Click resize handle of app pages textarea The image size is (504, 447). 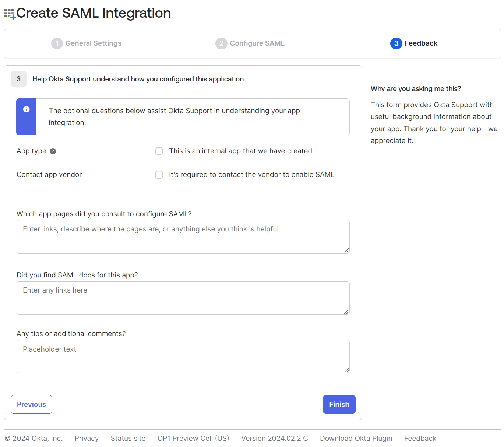tap(346, 251)
